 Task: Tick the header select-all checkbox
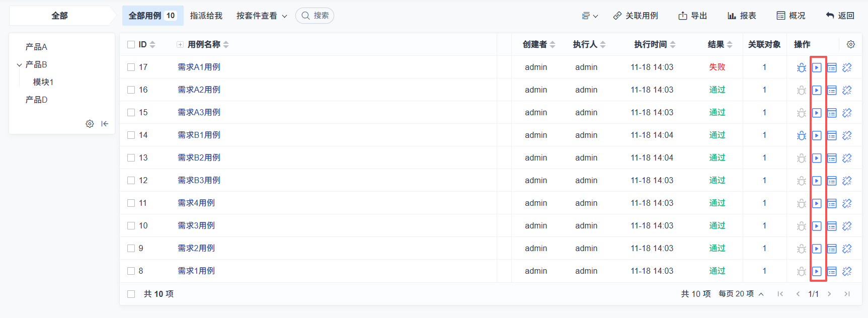tap(131, 44)
